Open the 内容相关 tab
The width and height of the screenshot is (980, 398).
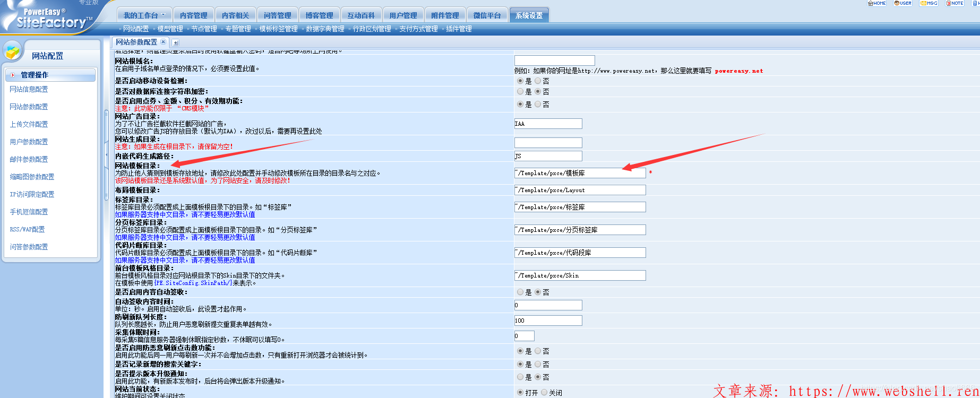(x=236, y=15)
